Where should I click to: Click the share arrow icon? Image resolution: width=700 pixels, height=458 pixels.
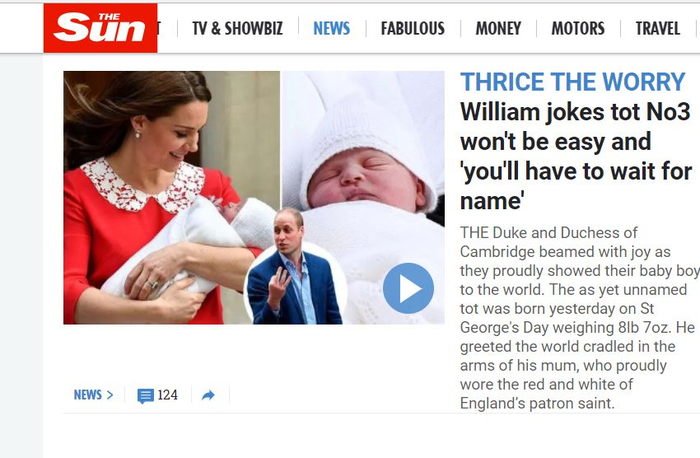coord(208,395)
